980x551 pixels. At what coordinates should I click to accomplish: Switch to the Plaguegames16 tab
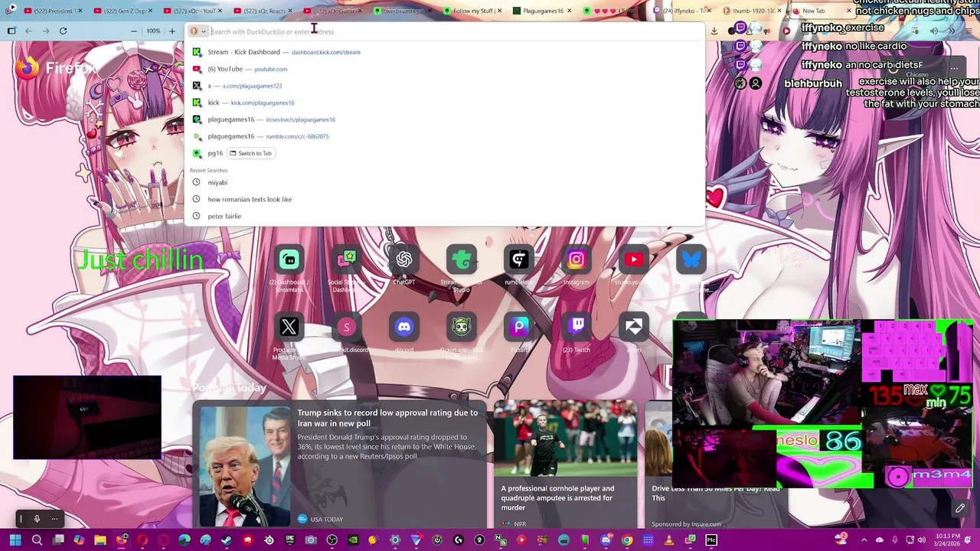click(544, 11)
